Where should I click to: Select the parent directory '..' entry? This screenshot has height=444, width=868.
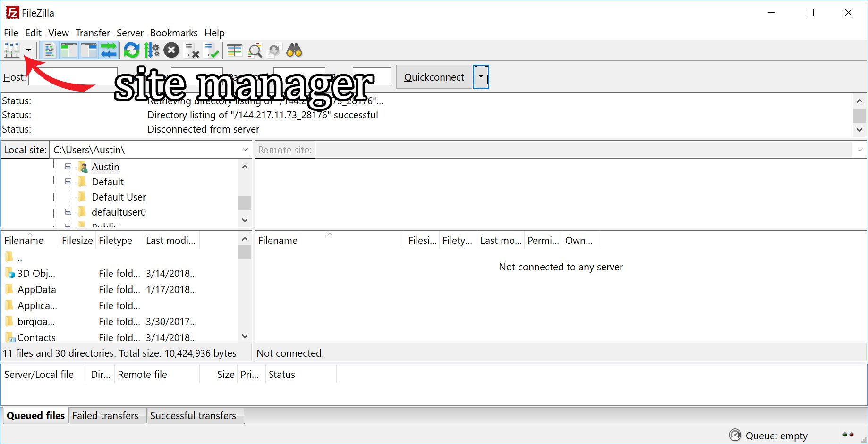coord(120,258)
